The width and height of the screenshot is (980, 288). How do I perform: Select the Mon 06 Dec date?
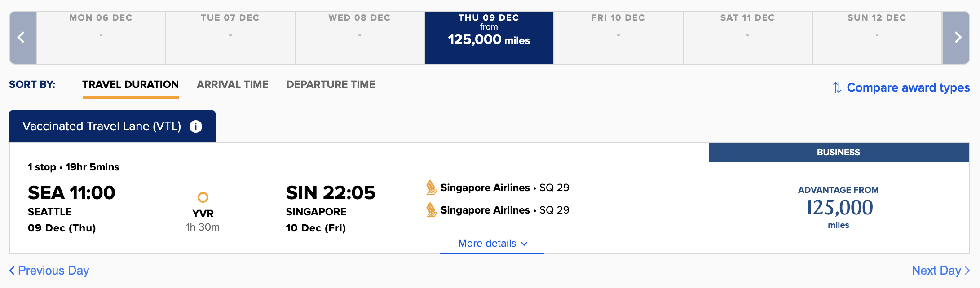click(x=101, y=37)
